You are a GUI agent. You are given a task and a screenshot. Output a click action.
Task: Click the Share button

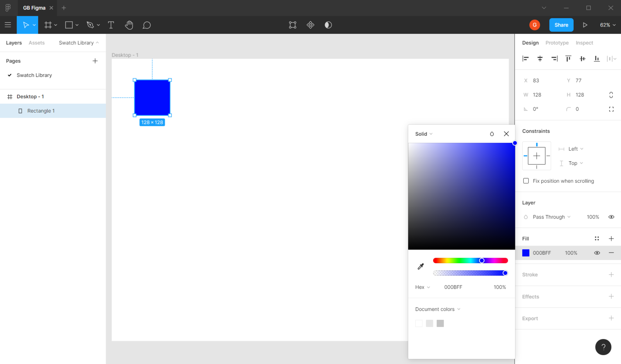(561, 25)
